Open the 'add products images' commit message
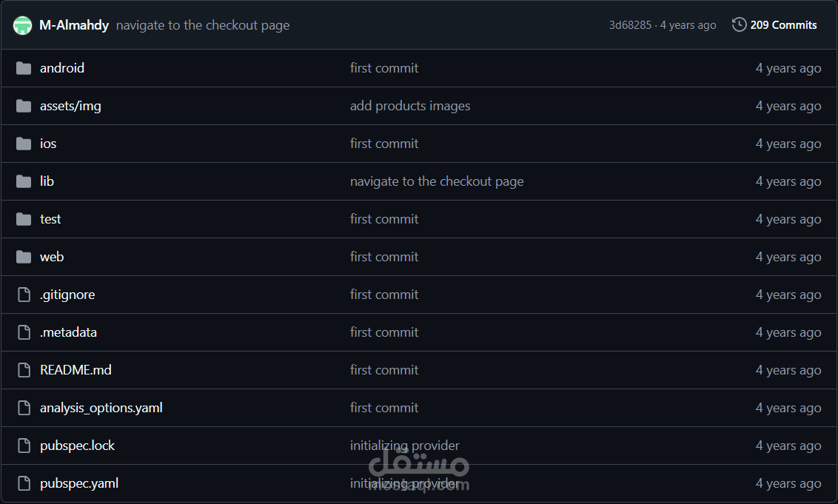The height and width of the screenshot is (504, 838). (410, 105)
